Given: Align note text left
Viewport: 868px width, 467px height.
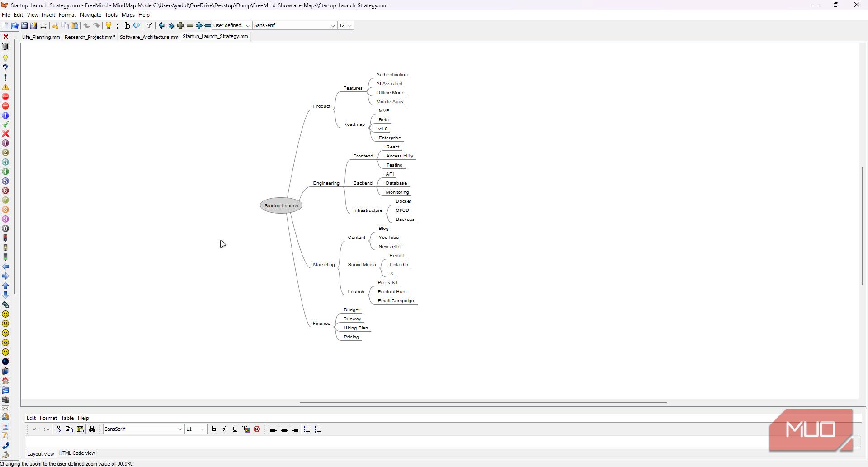Looking at the screenshot, I should 273,429.
